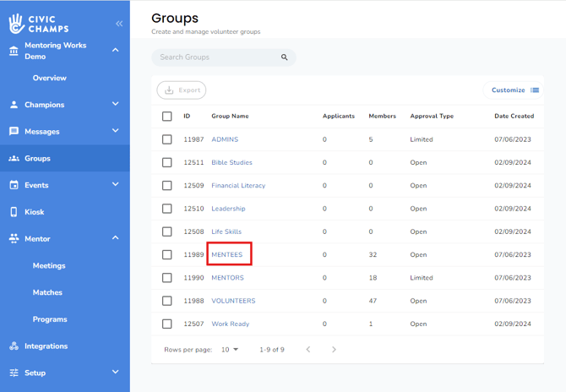The width and height of the screenshot is (566, 392).
Task: Expand the Setup section chevron
Action: click(x=116, y=373)
